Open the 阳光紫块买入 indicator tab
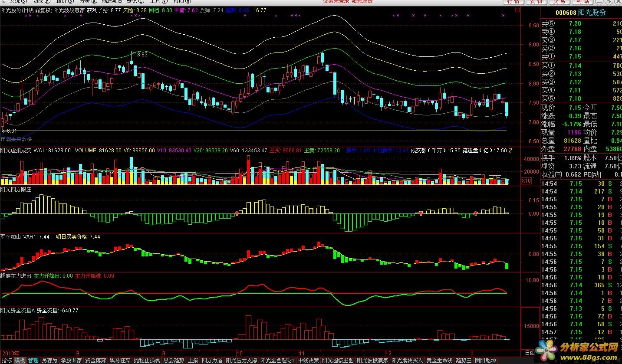This screenshot has width=622, height=364. 408,361
